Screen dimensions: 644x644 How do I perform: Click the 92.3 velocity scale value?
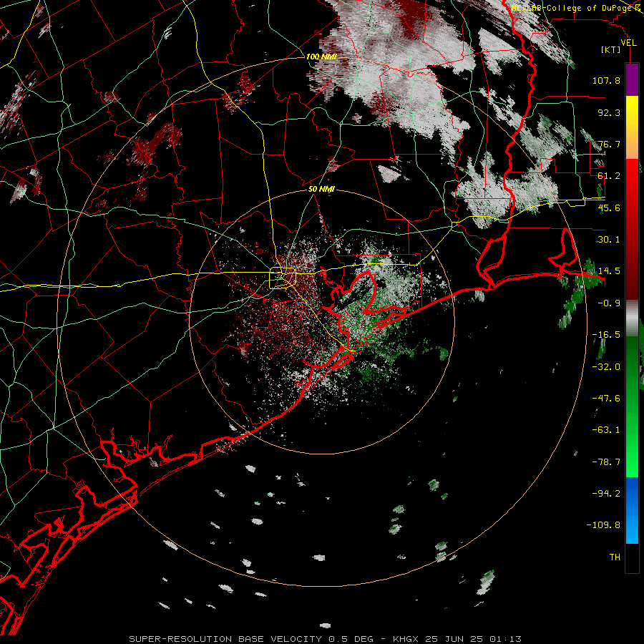coord(609,112)
